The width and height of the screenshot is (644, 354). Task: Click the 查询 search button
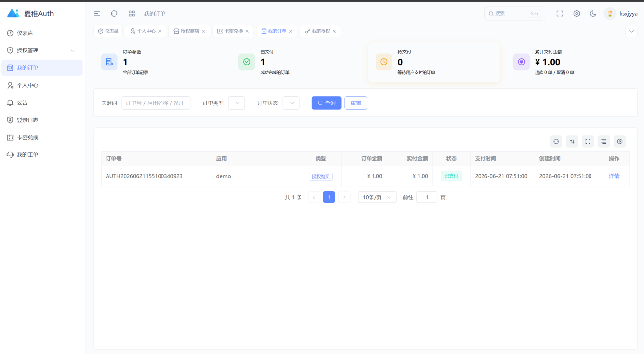tap(326, 103)
